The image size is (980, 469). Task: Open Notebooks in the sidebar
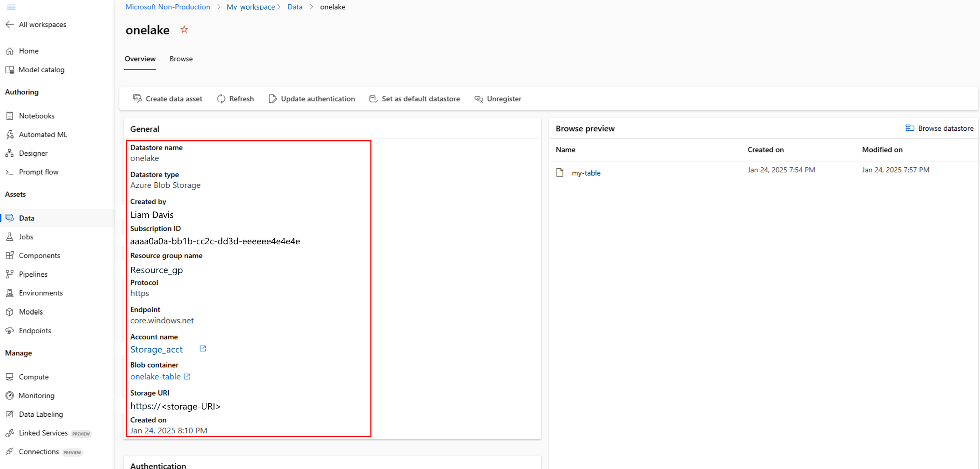coord(36,115)
